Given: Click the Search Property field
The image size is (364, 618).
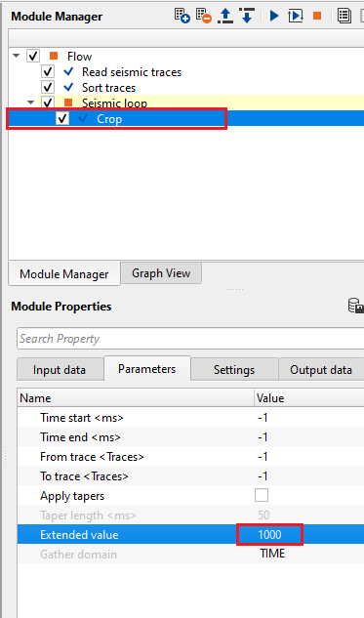Looking at the screenshot, I should [190, 339].
